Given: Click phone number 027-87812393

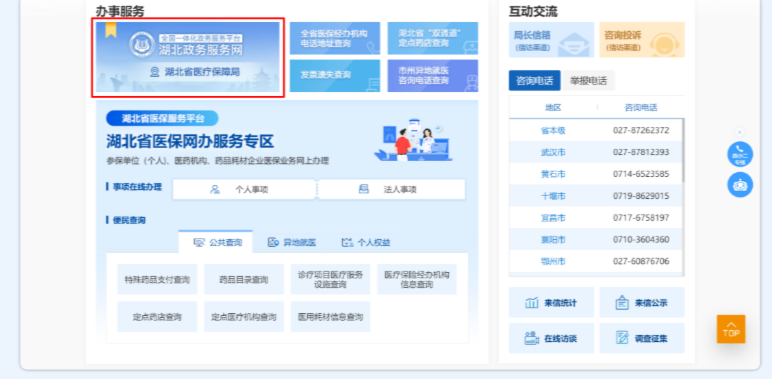Looking at the screenshot, I should point(641,152).
